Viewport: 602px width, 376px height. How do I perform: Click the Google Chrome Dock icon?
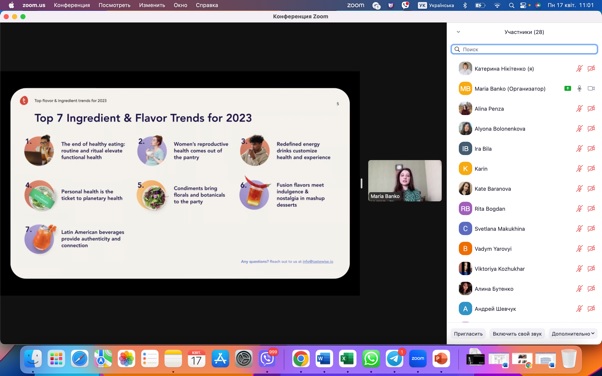pyautogui.click(x=301, y=359)
